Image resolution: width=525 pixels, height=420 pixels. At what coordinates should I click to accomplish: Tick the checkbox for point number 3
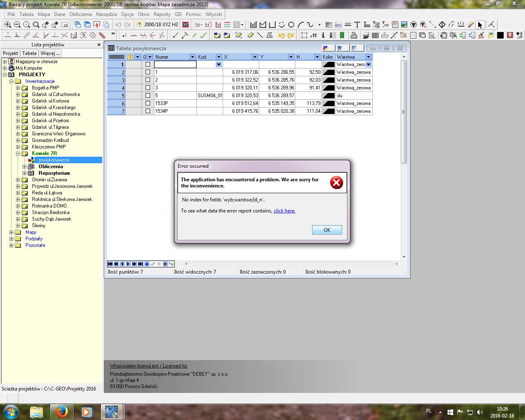(x=148, y=88)
